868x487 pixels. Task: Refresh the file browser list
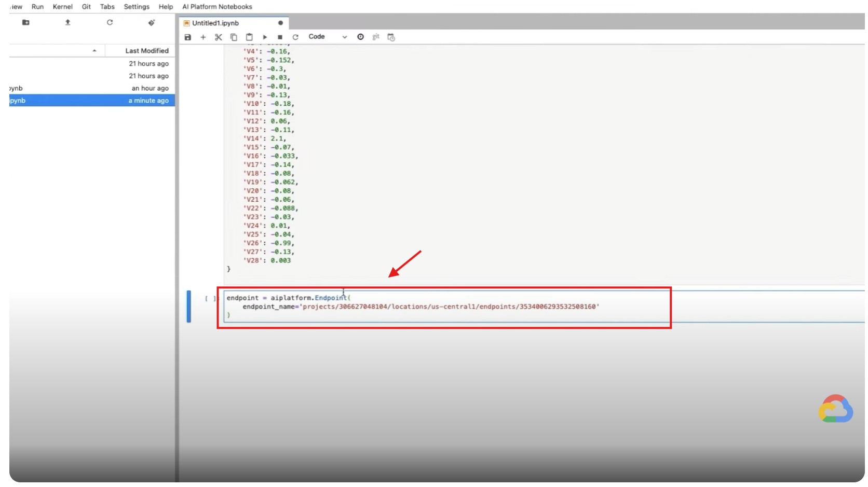pos(110,22)
